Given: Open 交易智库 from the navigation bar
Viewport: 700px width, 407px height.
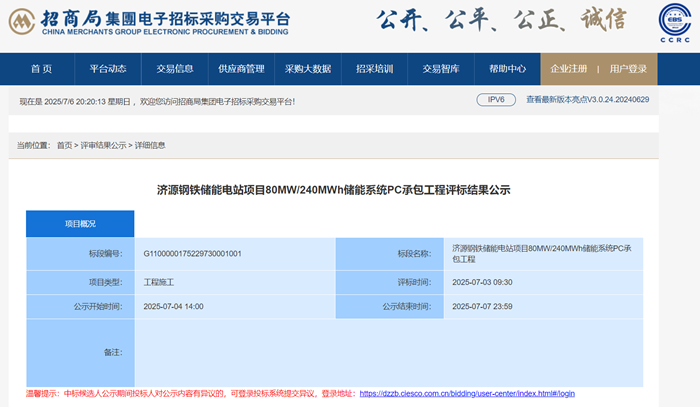Looking at the screenshot, I should click(441, 69).
